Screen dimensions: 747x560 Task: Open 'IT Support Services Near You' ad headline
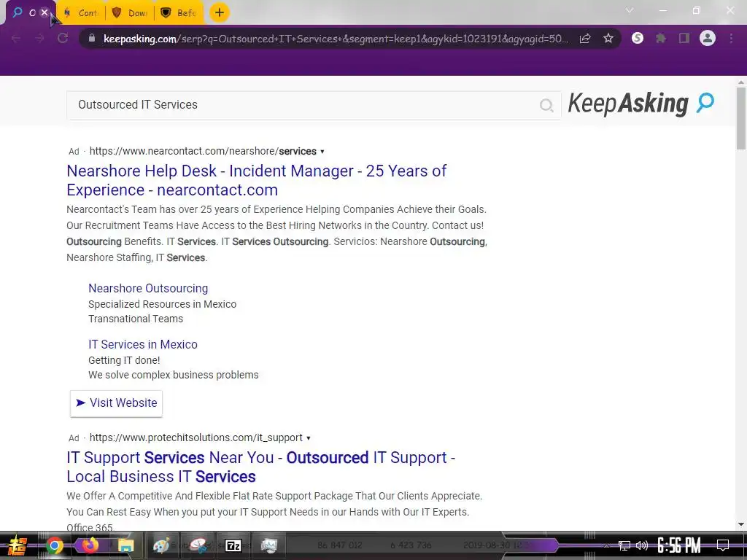(x=261, y=467)
